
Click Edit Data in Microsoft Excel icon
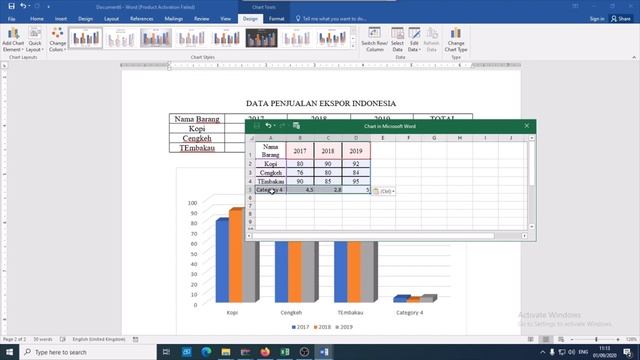(x=297, y=126)
